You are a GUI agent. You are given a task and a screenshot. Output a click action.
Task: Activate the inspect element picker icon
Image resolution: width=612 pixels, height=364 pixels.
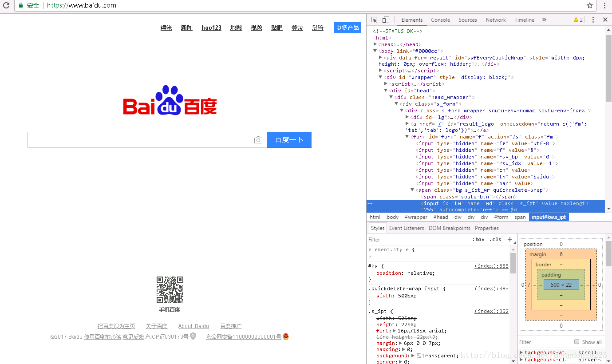374,20
